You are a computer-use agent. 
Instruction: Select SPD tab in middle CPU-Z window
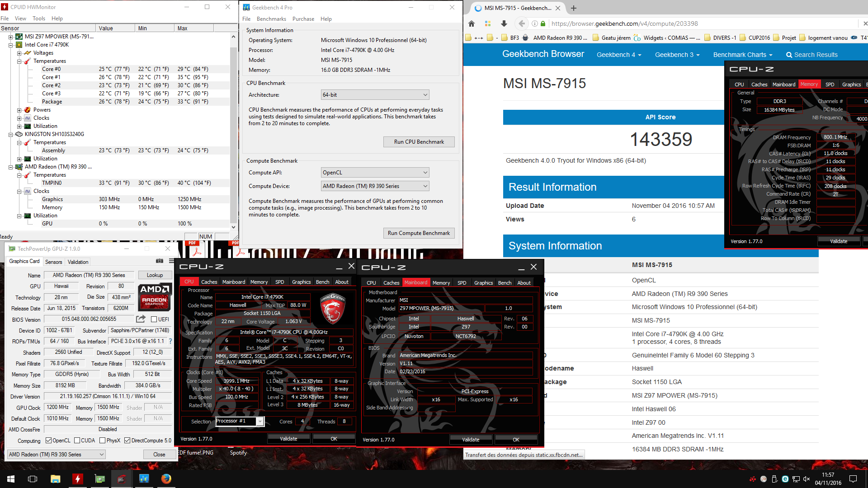pyautogui.click(x=462, y=283)
